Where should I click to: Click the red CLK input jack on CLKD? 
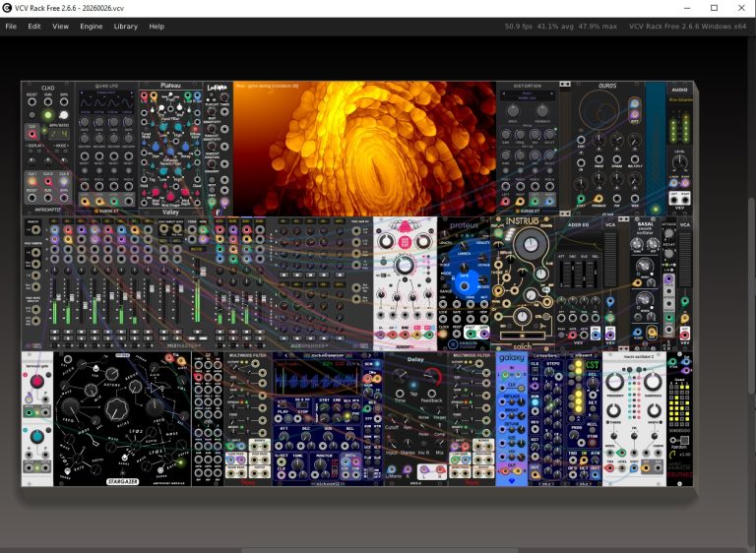point(31,134)
